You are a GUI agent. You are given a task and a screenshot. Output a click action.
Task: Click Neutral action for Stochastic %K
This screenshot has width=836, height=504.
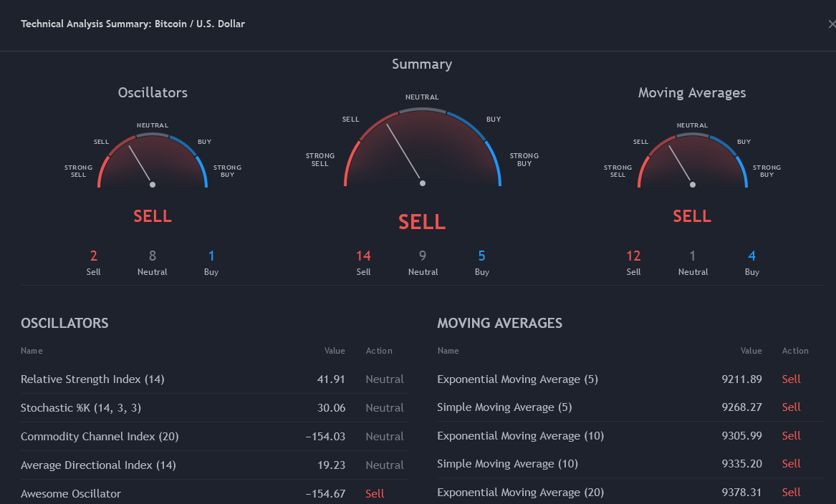click(x=385, y=408)
